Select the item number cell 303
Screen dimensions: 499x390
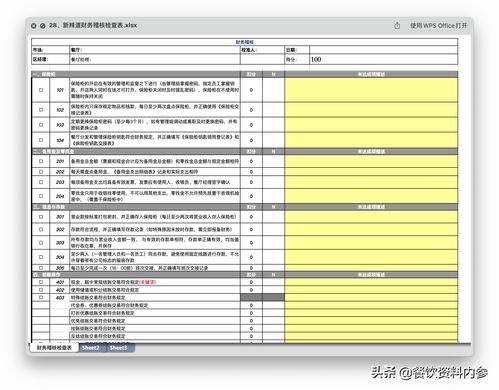pyautogui.click(x=60, y=242)
